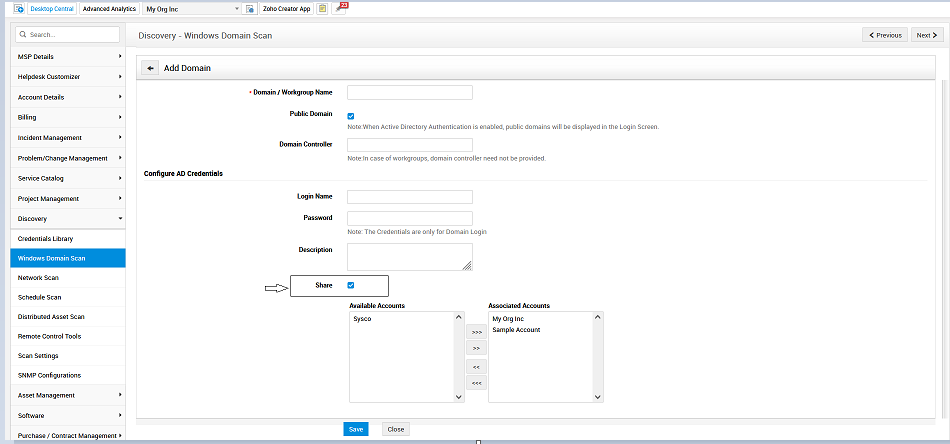Uncheck the Public Domain checkbox
Image resolution: width=950 pixels, height=444 pixels.
click(x=350, y=116)
